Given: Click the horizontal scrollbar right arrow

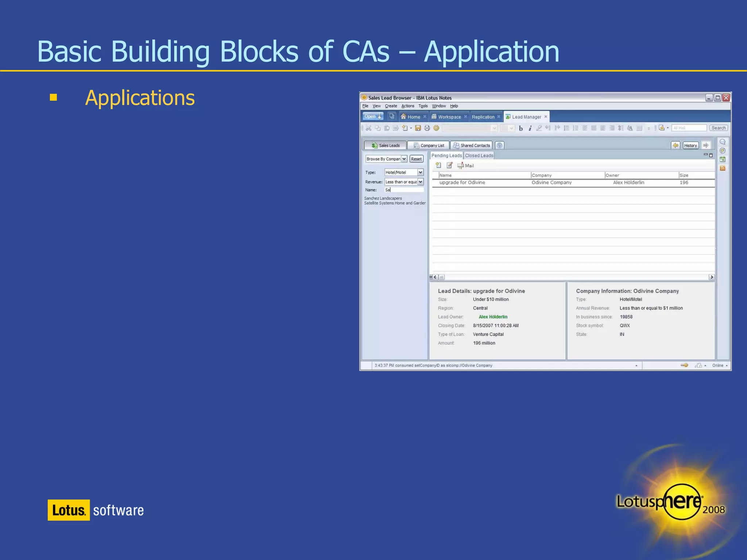Looking at the screenshot, I should 711,277.
